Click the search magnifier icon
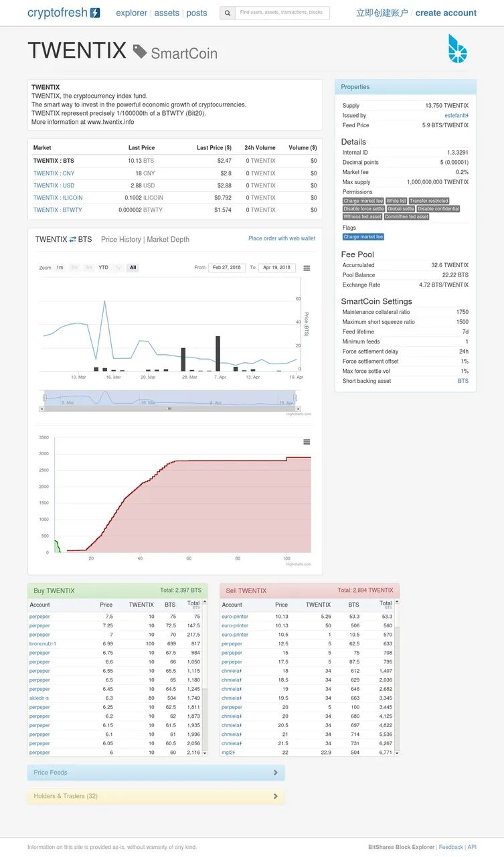Screen dimensions: 504x857 click(x=228, y=13)
